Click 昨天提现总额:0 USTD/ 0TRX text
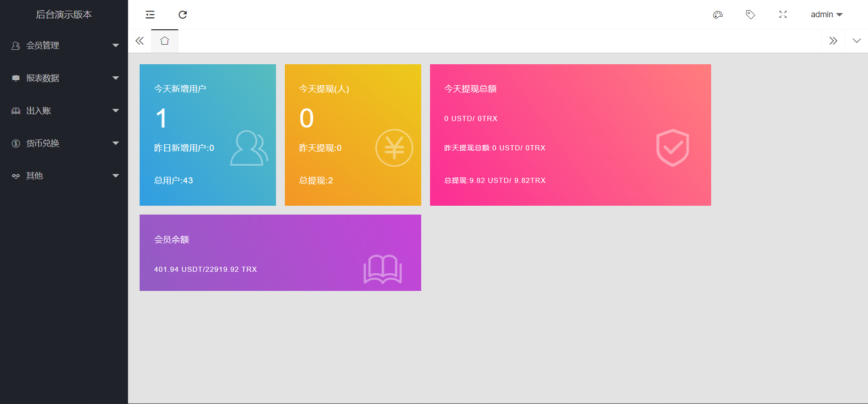The width and height of the screenshot is (868, 404). click(495, 148)
